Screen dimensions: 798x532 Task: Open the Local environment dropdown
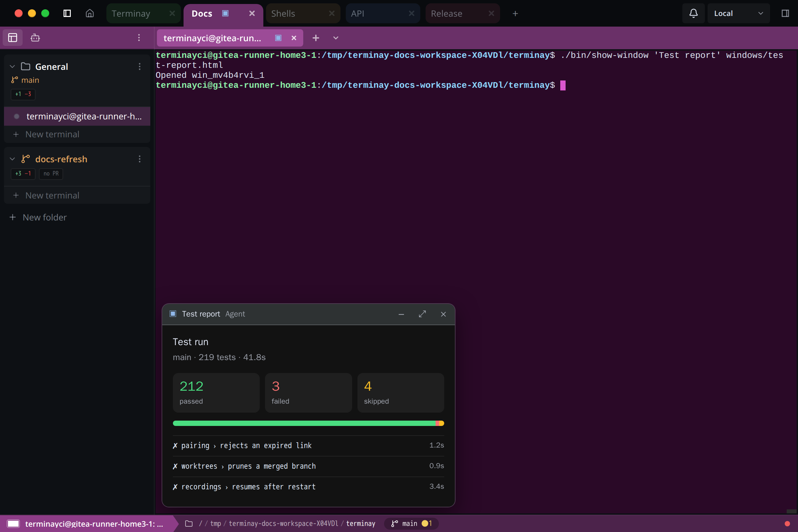point(738,13)
